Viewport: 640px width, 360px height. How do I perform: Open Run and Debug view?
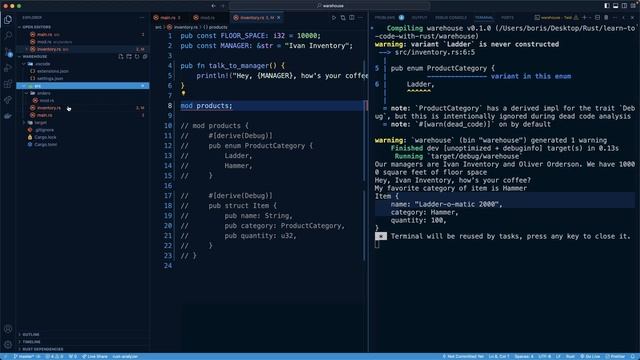coord(8,68)
